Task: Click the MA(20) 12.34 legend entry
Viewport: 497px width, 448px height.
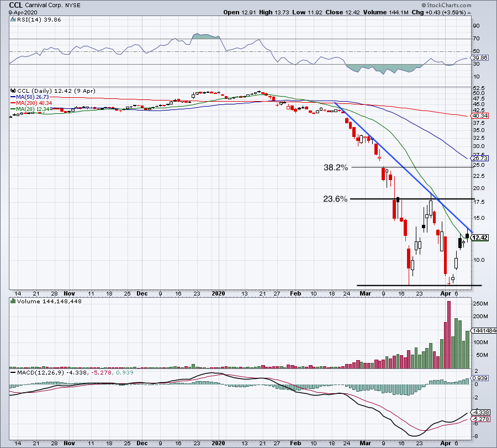Action: tap(30, 109)
